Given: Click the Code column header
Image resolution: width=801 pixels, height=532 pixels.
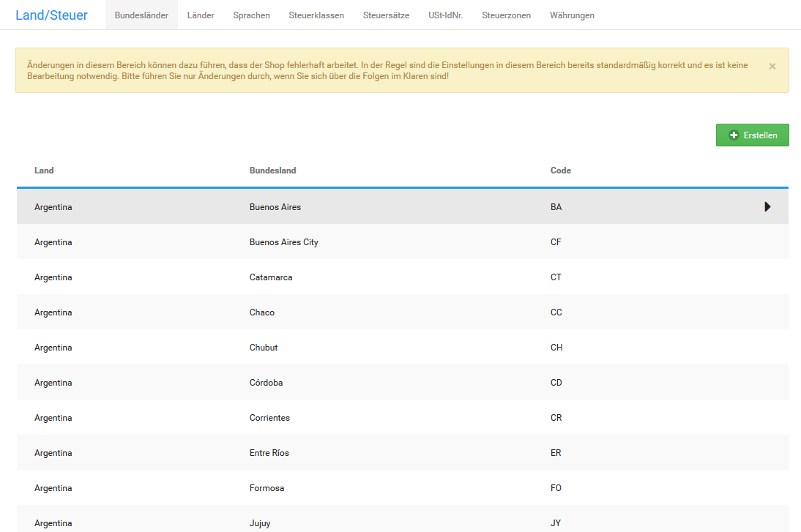Looking at the screenshot, I should coord(560,171).
